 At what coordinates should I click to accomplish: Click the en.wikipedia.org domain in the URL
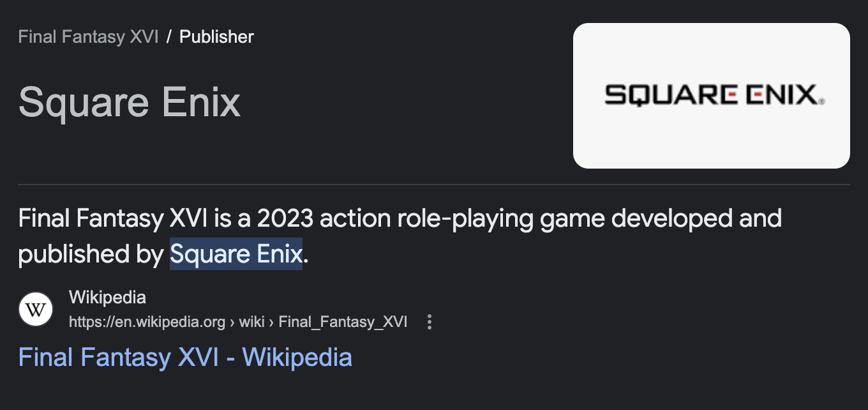[x=147, y=322]
